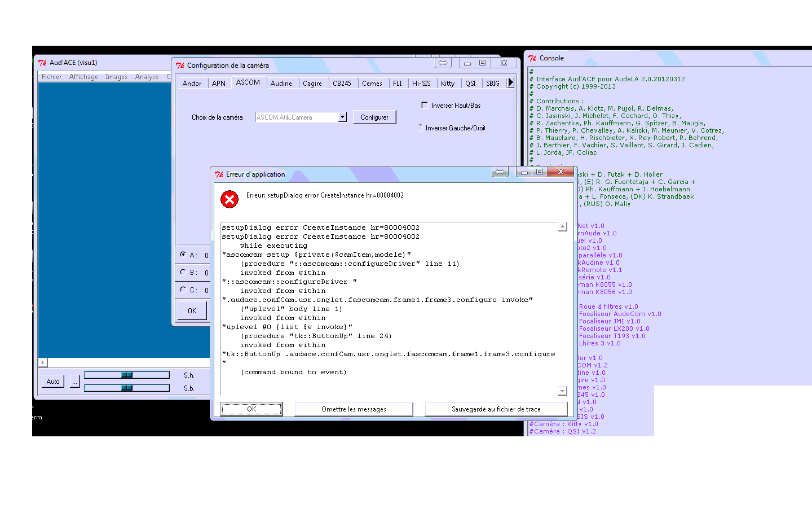Click the red error cross icon
This screenshot has width=812, height=508.
230,199
